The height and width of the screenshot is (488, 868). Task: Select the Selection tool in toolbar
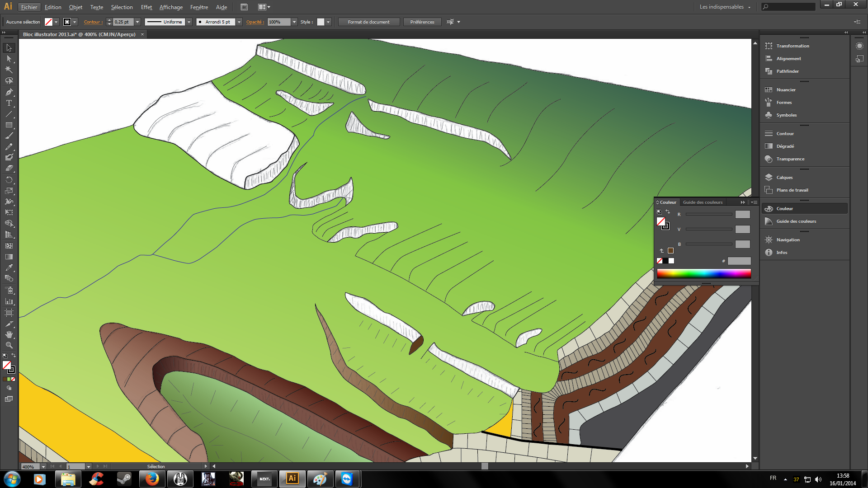click(8, 47)
